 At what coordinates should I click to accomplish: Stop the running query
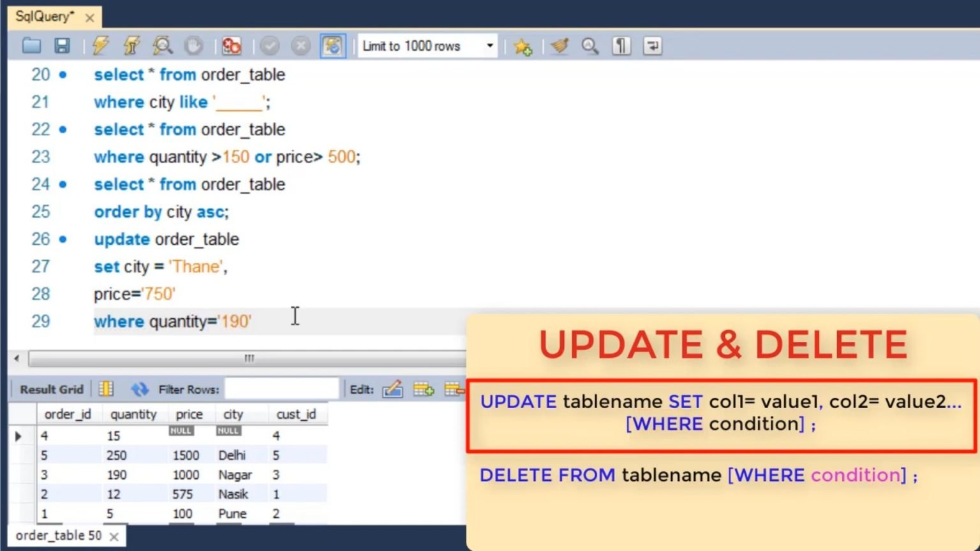point(231,45)
